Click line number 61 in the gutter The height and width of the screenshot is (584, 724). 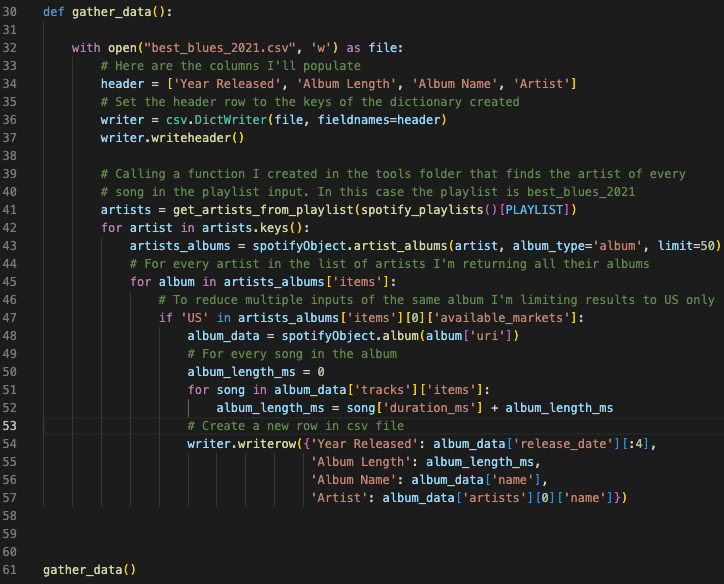10,570
